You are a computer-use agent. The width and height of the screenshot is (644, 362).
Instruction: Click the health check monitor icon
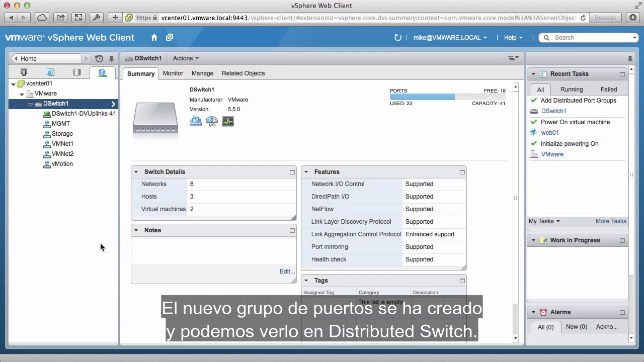(228, 121)
